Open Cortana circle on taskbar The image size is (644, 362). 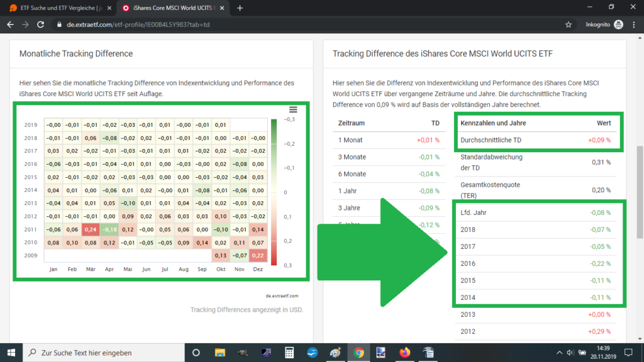(196, 353)
